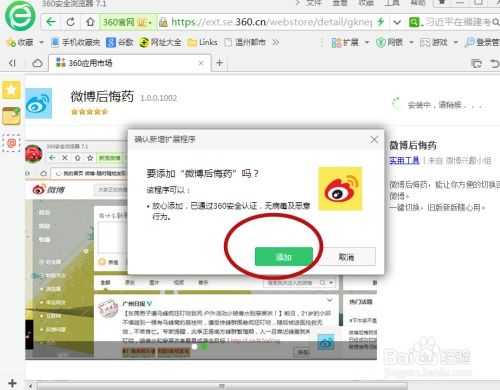Open sidebar mail @ icon
500x390 pixels.
[11, 143]
